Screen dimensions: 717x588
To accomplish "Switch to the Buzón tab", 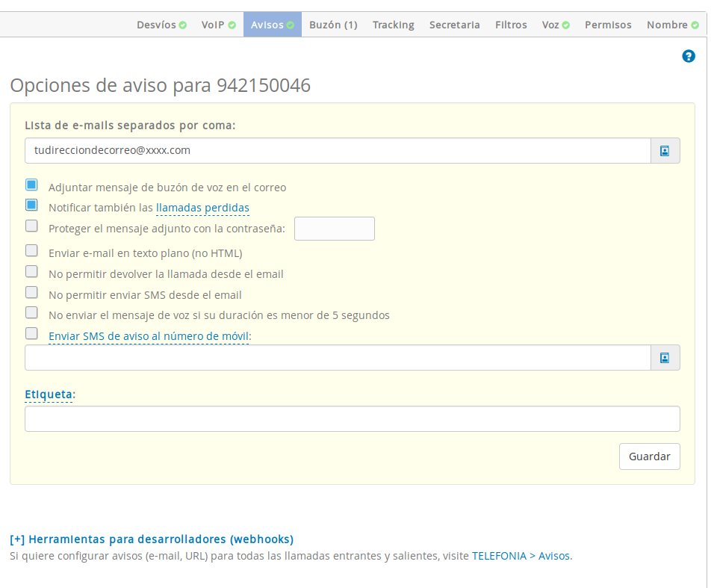I will [x=332, y=24].
